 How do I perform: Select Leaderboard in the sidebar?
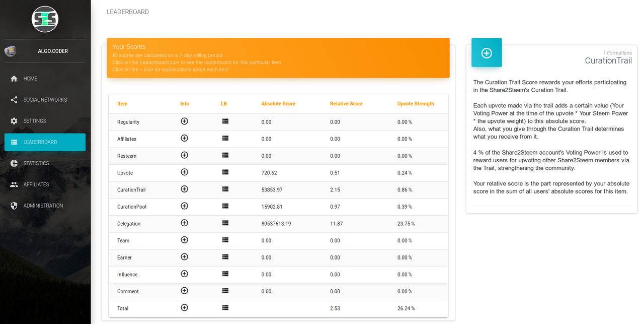45,142
